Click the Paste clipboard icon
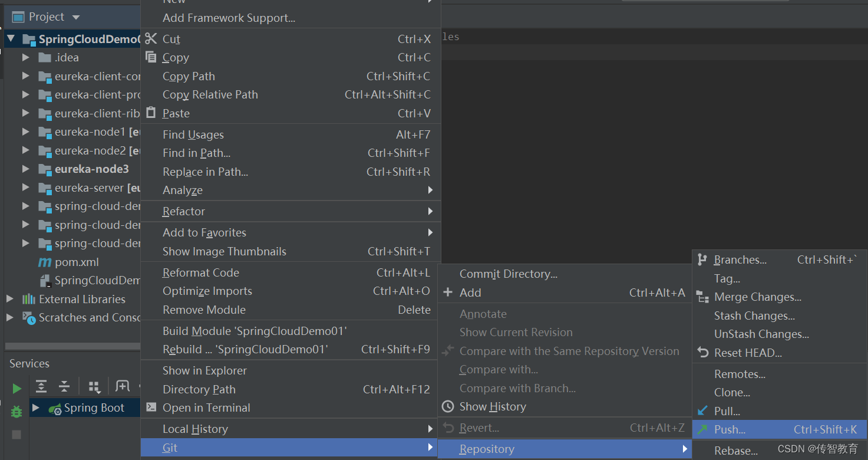 [x=151, y=113]
